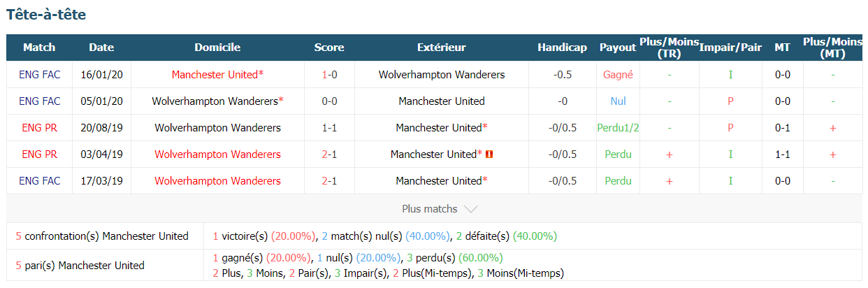Open the 1-1 score on 20/08/19

click(329, 128)
